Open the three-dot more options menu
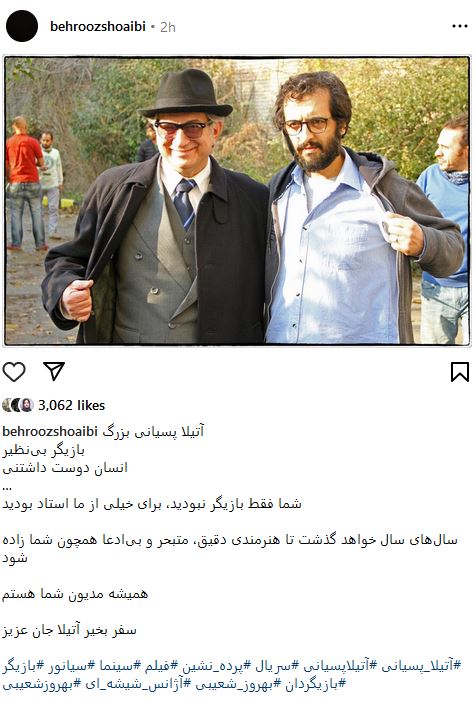 [x=459, y=26]
